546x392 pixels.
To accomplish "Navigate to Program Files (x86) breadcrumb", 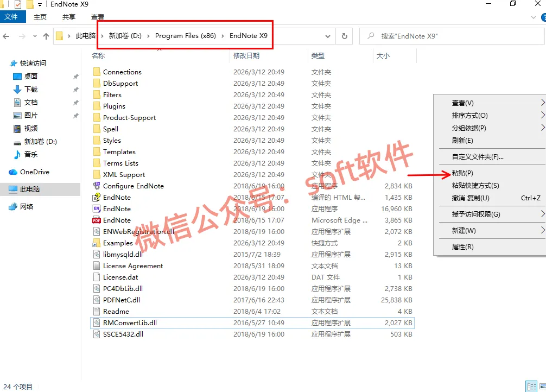I will coord(185,36).
